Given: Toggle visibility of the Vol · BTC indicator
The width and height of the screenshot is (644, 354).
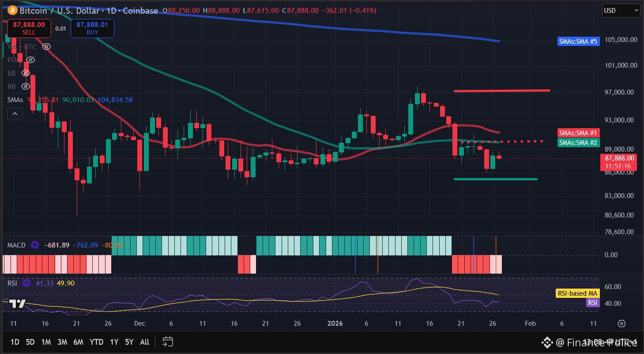Looking at the screenshot, I should [46, 46].
